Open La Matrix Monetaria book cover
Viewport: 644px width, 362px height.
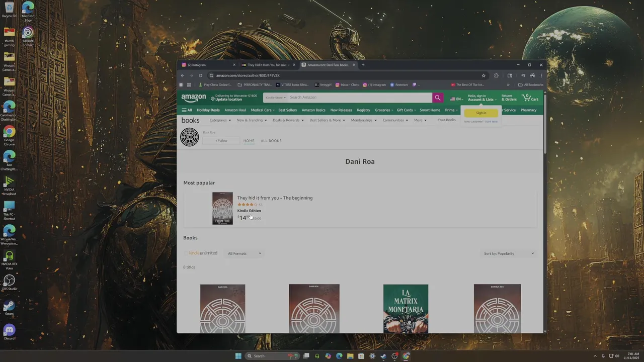click(406, 308)
